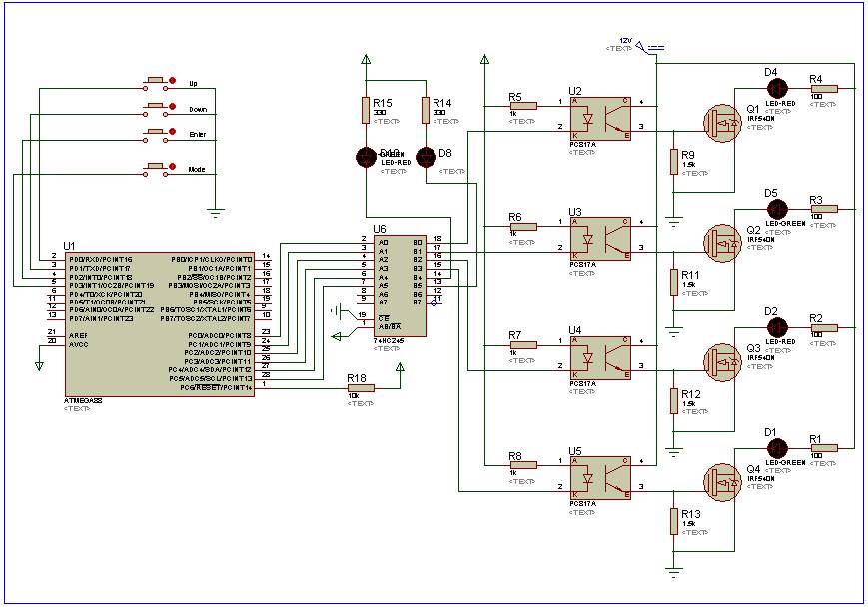
Task: Select LED D1 symbol
Action: (x=777, y=447)
